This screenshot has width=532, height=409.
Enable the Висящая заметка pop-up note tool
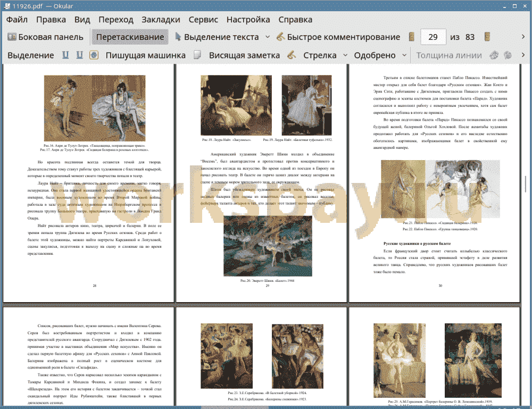tap(244, 55)
